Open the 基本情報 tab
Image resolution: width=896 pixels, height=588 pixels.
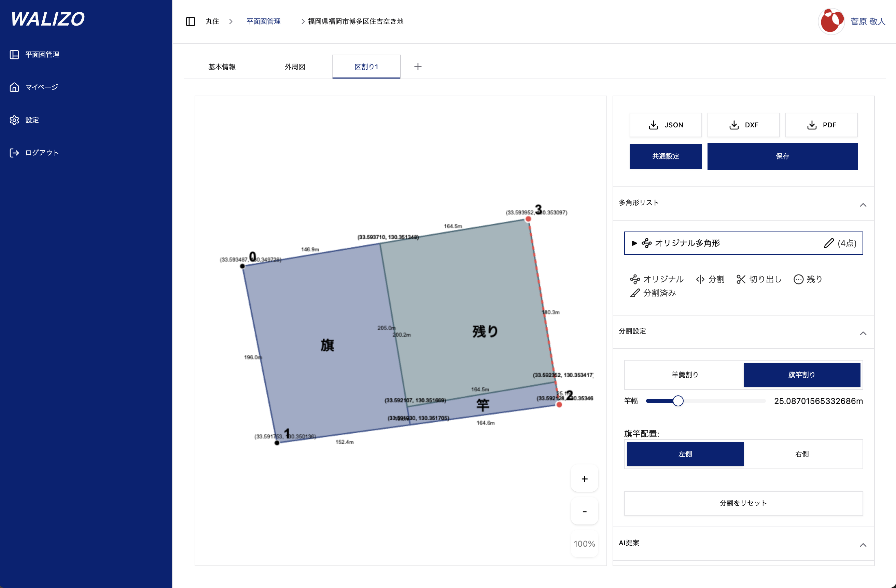[222, 67]
